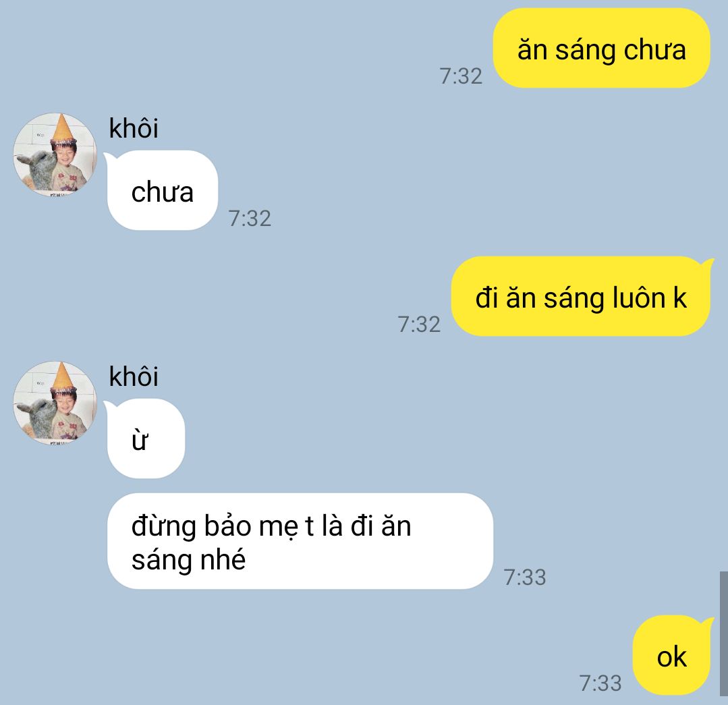Click the 7:33 timestamp beside the "ok" bubble
This screenshot has width=728, height=705.
point(600,683)
